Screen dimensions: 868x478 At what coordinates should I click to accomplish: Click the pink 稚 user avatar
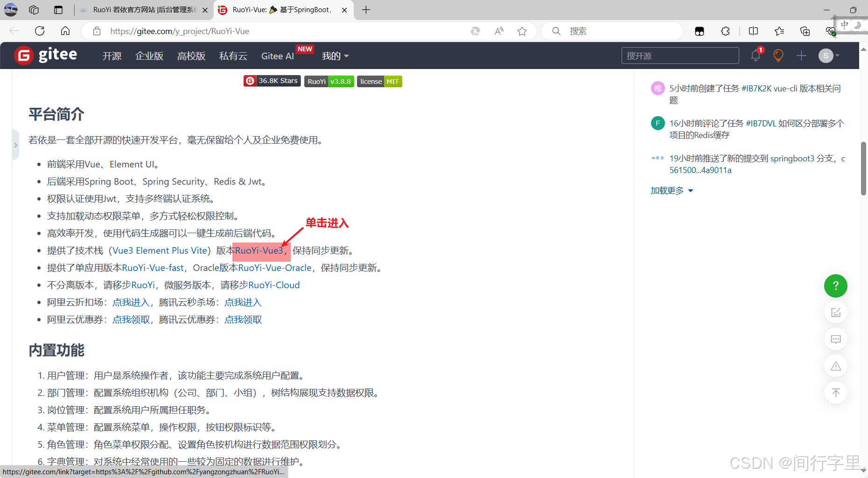658,88
